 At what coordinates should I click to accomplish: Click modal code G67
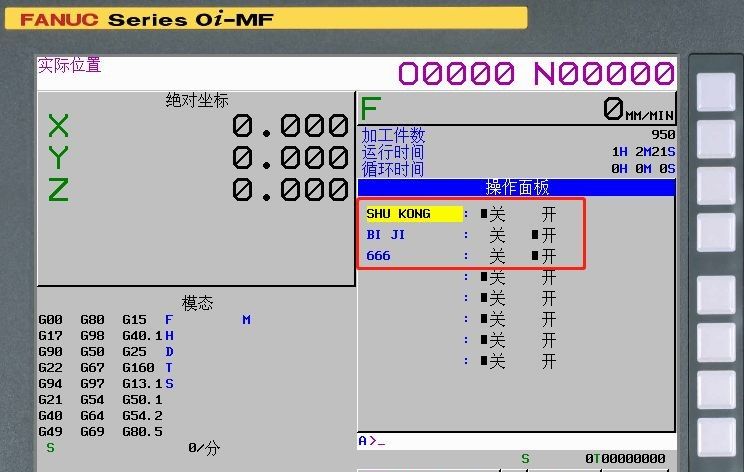(92, 368)
